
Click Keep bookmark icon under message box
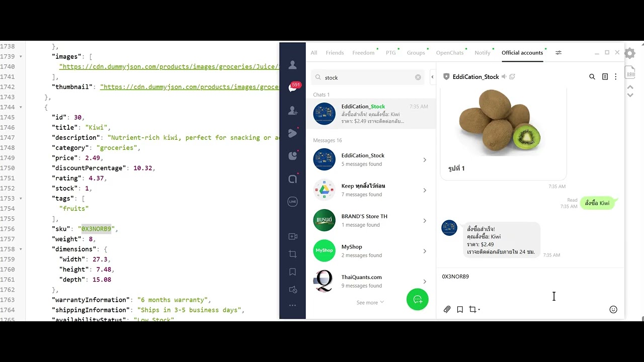tap(460, 310)
